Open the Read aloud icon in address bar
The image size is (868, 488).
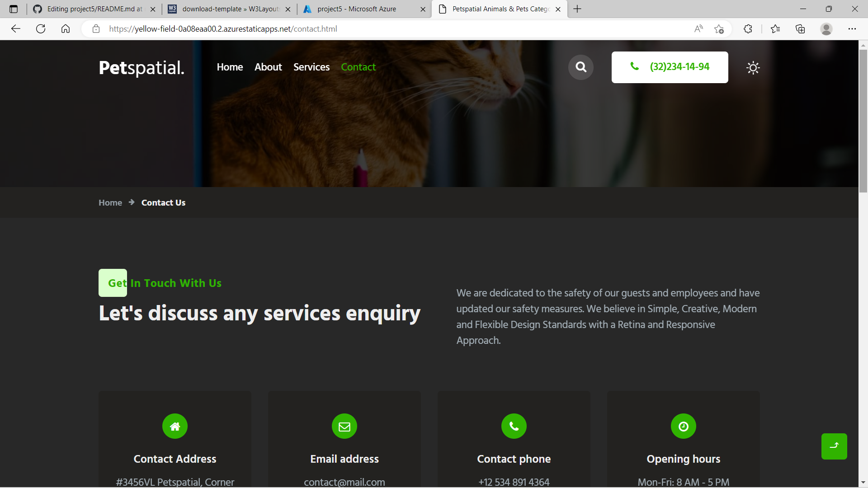coord(698,29)
